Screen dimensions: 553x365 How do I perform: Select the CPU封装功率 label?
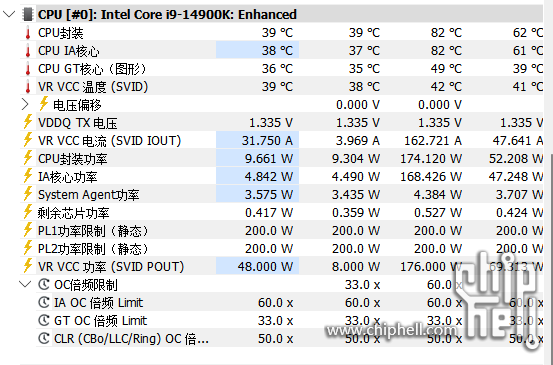tap(73, 159)
